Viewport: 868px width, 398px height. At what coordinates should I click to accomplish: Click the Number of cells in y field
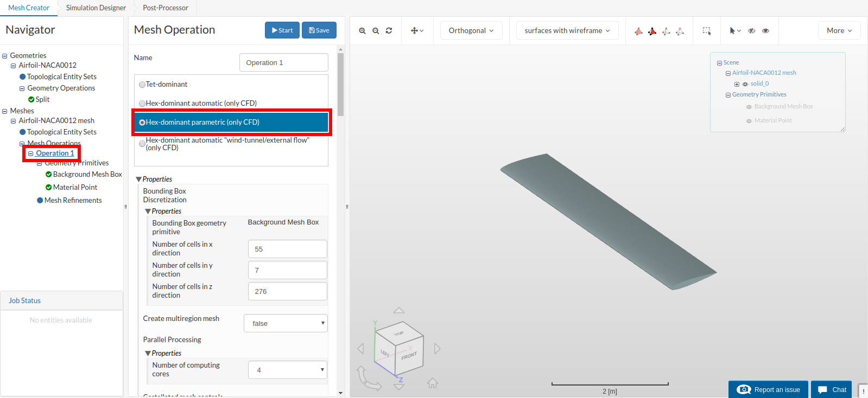[288, 270]
